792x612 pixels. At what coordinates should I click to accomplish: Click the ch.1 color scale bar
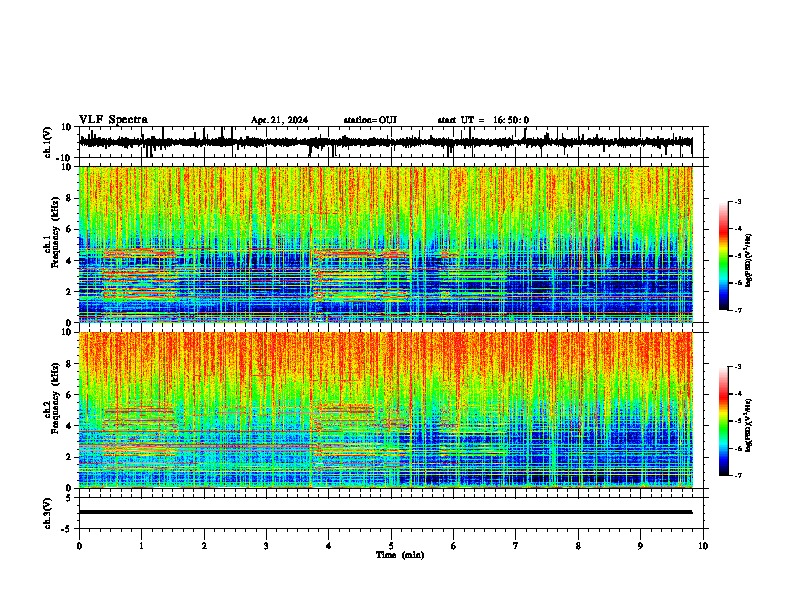point(724,256)
